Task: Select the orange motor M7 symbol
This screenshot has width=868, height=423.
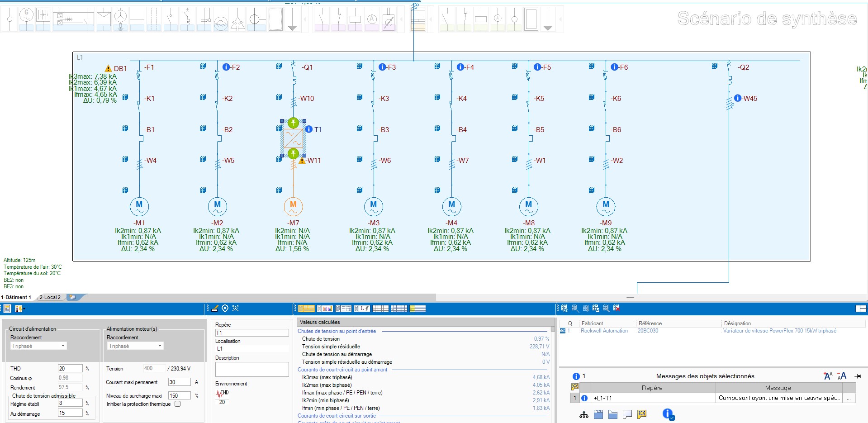Action: tap(293, 206)
